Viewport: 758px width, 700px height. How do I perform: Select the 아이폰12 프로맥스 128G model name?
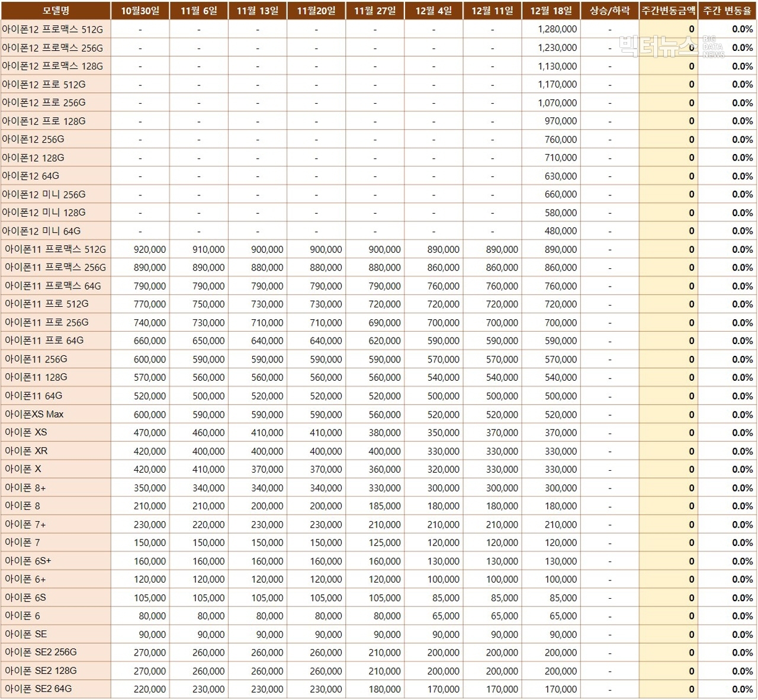click(52, 66)
